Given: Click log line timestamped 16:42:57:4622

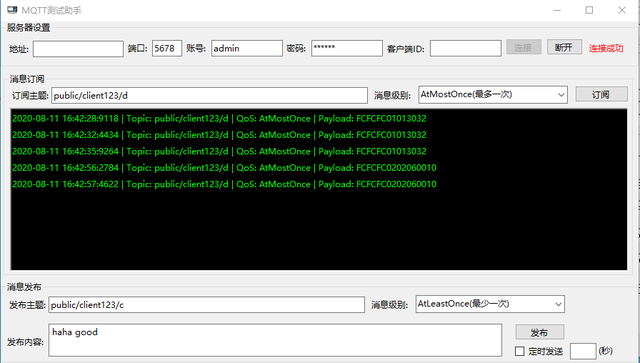Looking at the screenshot, I should [x=224, y=184].
